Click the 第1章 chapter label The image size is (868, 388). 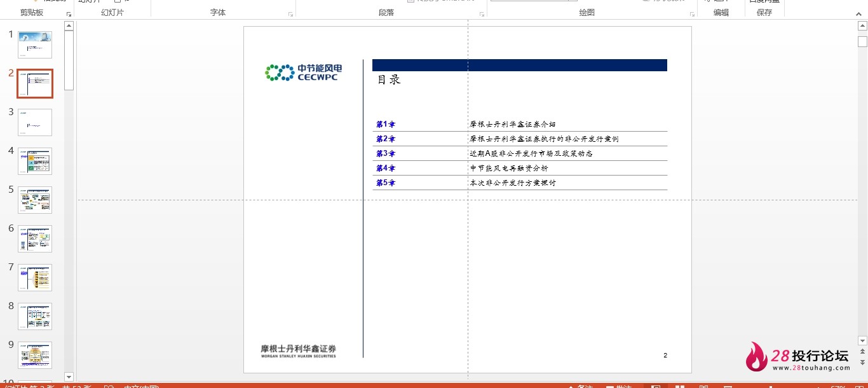386,124
